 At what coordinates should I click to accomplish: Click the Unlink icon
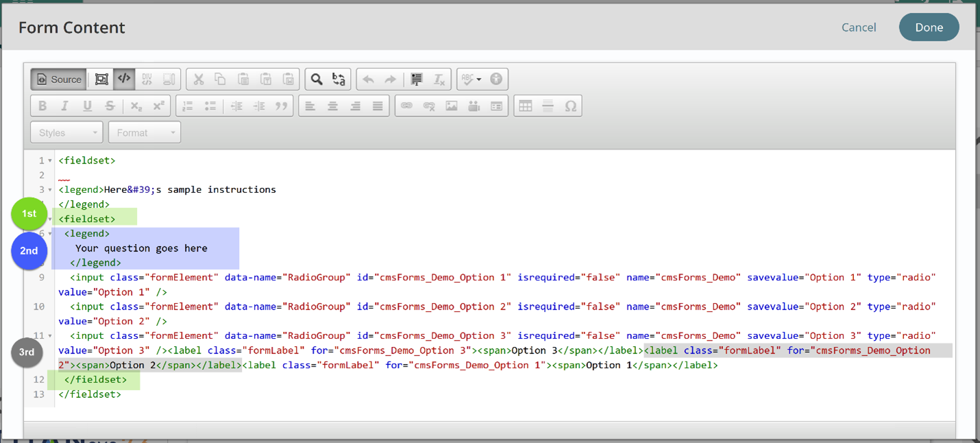click(x=429, y=106)
